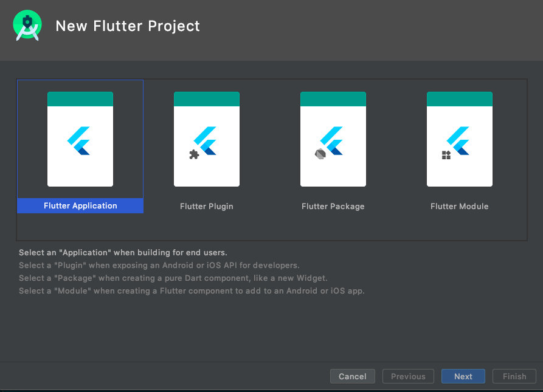Click the Previous button
543x392 pixels.
tap(408, 376)
